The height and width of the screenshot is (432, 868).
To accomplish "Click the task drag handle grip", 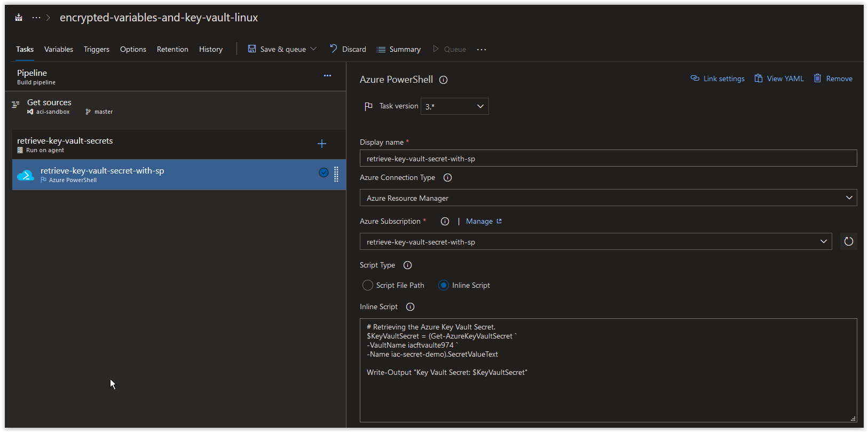I will [x=336, y=175].
